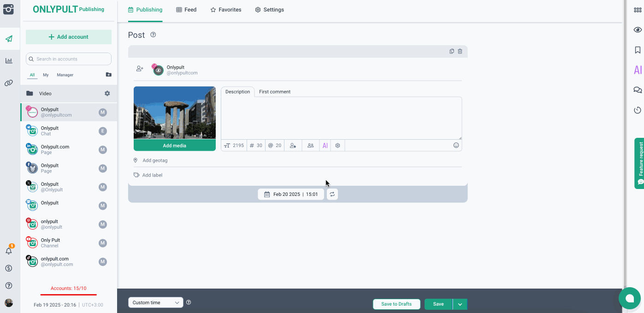Open Video folder settings gear
This screenshot has height=313, width=644.
[107, 94]
